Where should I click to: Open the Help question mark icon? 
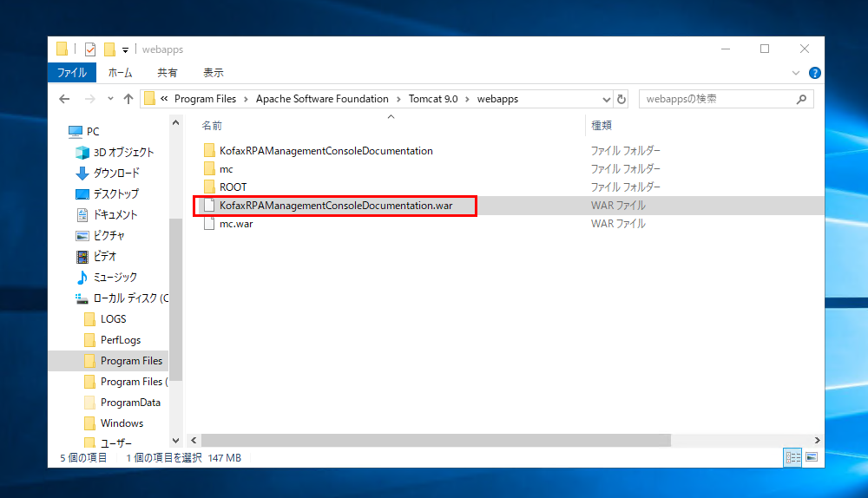(x=814, y=73)
